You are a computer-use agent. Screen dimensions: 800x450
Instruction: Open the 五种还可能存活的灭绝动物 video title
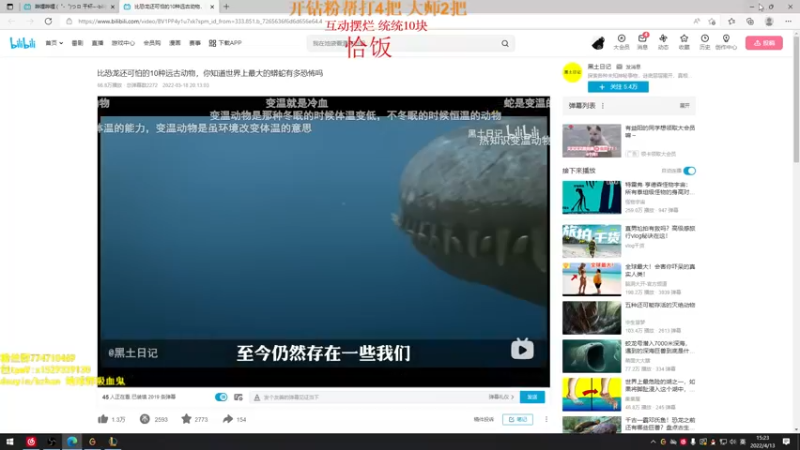(x=660, y=305)
